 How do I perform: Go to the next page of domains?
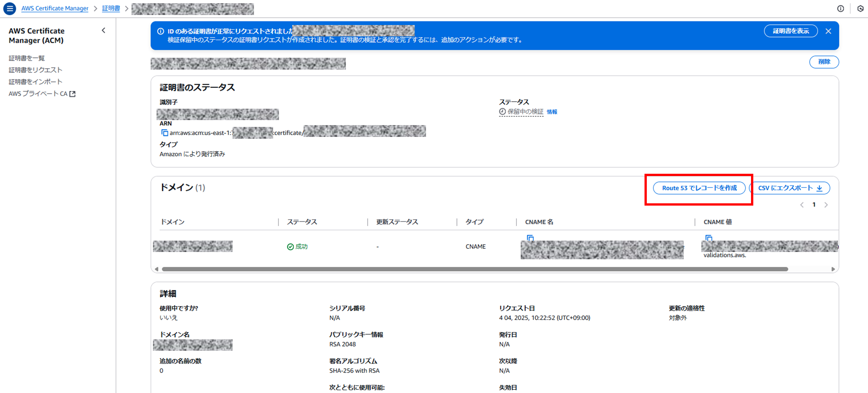(826, 205)
